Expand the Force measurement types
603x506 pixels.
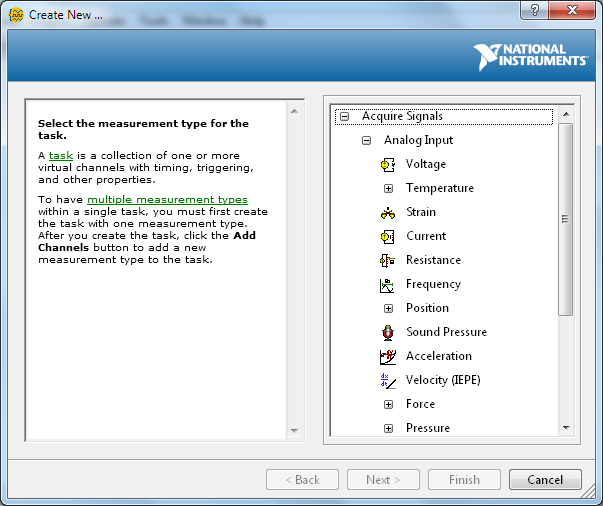point(388,404)
